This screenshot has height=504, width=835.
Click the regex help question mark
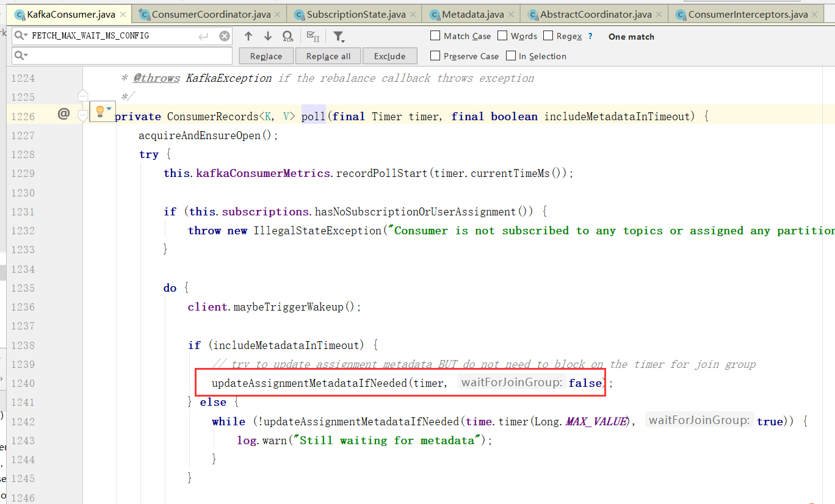coord(590,37)
